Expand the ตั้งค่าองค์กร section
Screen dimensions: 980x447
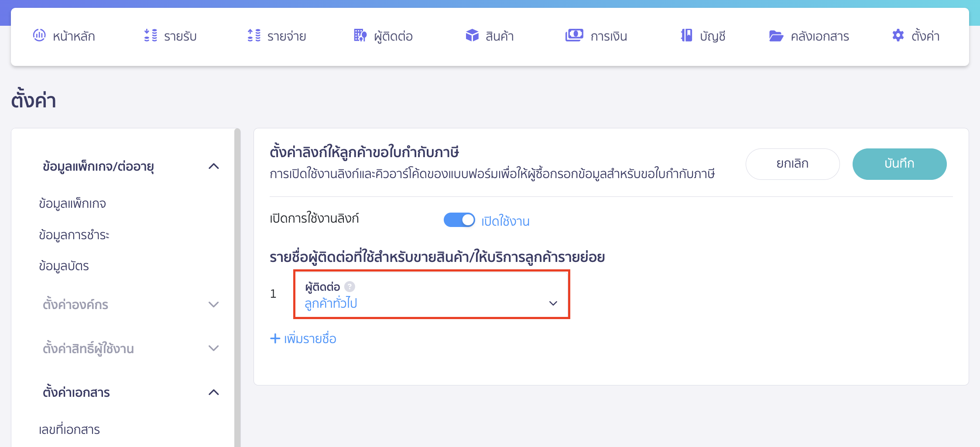[x=213, y=304]
